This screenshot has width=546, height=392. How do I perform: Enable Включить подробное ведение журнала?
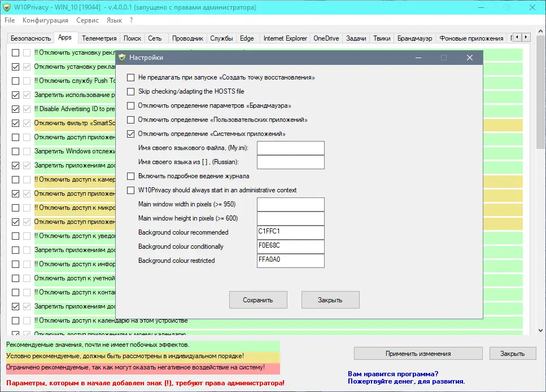pos(130,177)
